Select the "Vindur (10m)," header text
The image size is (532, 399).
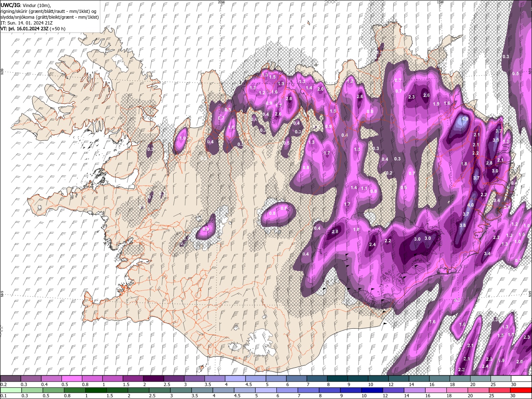pyautogui.click(x=37, y=5)
